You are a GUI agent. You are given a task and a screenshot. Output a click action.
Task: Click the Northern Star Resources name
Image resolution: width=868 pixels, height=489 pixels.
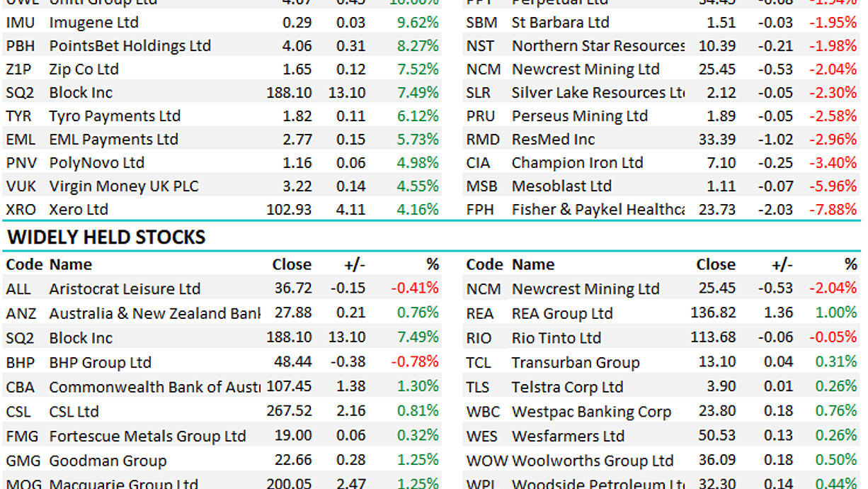[x=598, y=46]
